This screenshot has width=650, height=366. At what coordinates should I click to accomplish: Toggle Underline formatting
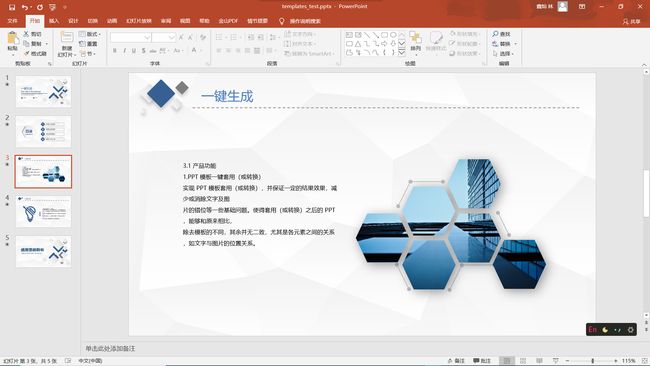[x=133, y=51]
